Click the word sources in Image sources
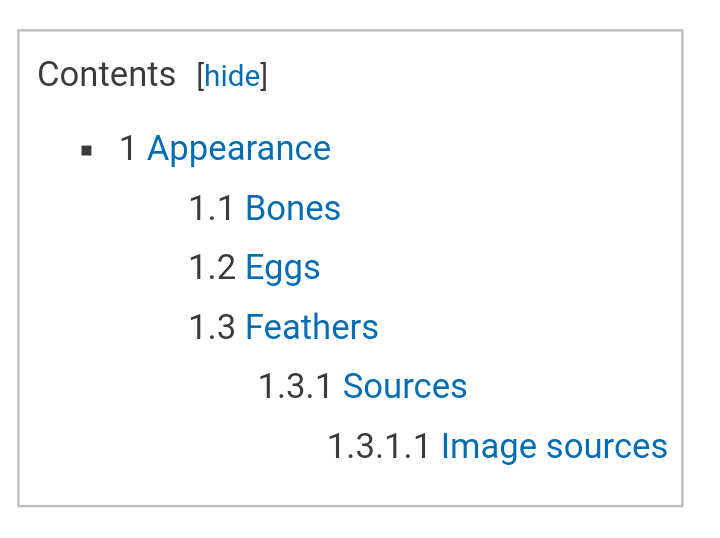Screen dimensions: 720x538 point(607,448)
